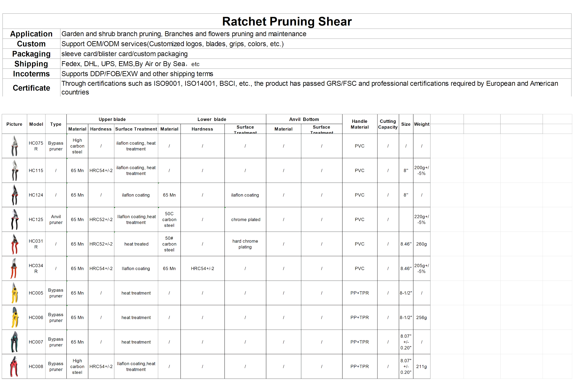574x392 pixels.
Task: Select the green HC007 pruner picture
Action: click(14, 342)
